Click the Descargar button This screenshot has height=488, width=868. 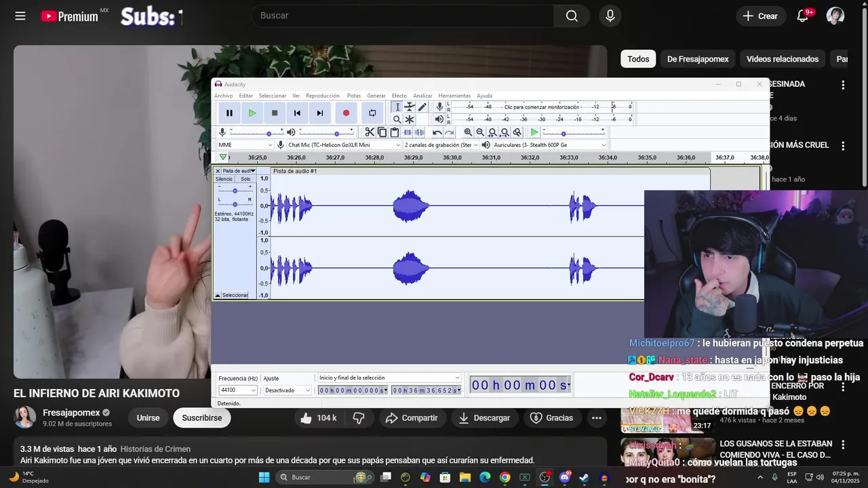[x=484, y=418]
